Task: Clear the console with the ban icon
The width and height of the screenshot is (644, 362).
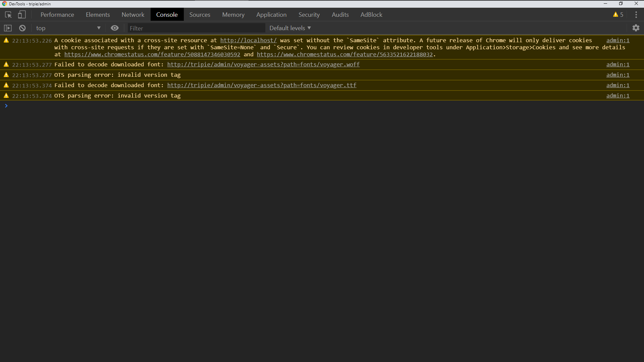Action: 22,28
